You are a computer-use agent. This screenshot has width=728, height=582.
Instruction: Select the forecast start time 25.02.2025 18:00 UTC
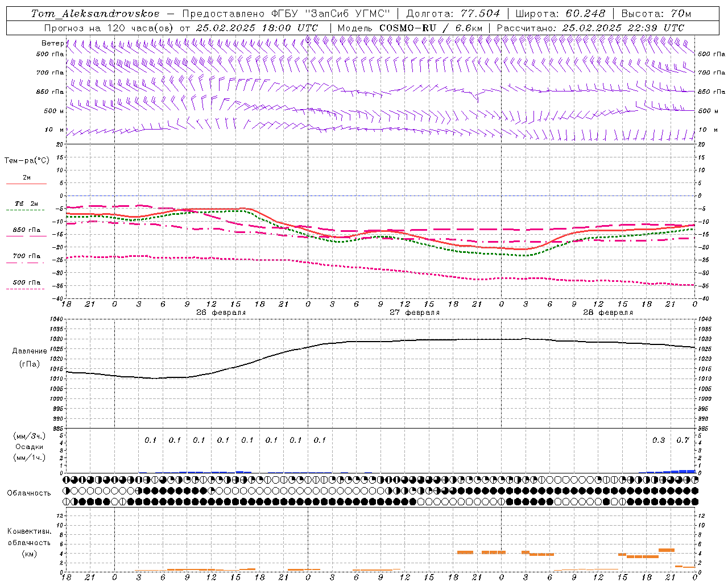click(x=257, y=27)
